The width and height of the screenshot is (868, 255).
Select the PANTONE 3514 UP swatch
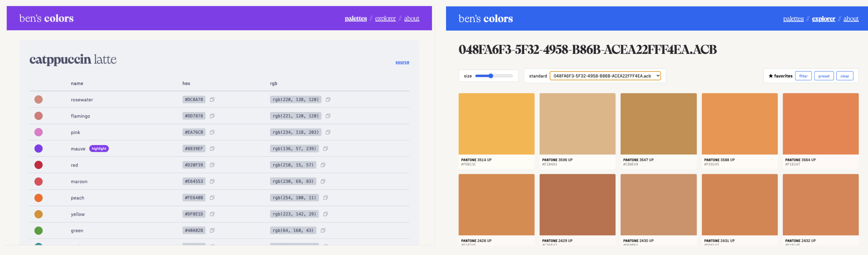coord(496,124)
